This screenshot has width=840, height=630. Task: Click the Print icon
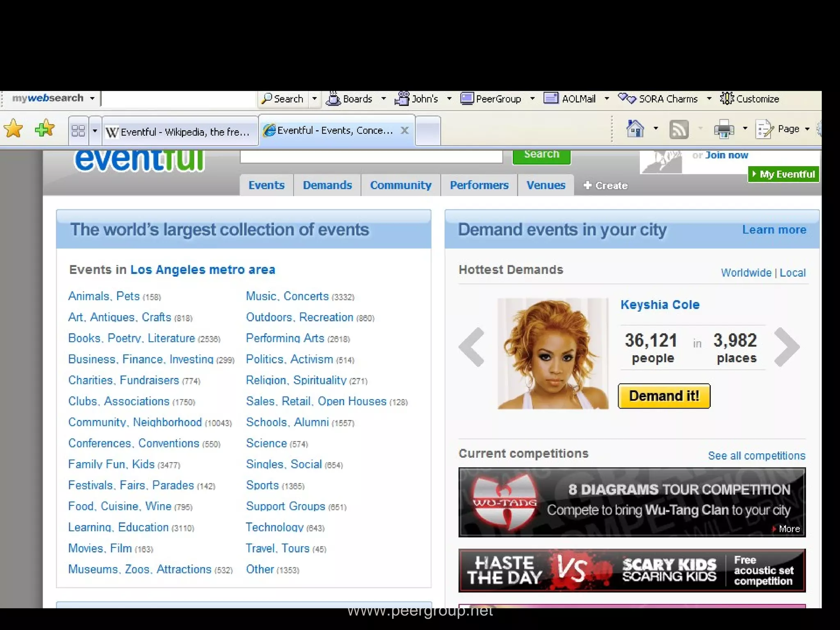(x=724, y=130)
